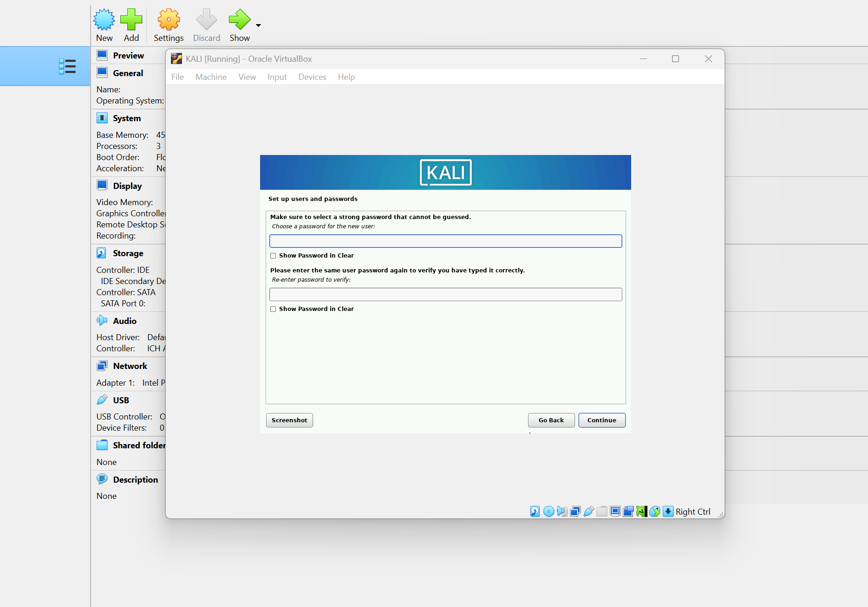Viewport: 868px width, 607px height.
Task: Click 'Controller: SATA' in Storage details
Action: pyautogui.click(x=126, y=292)
